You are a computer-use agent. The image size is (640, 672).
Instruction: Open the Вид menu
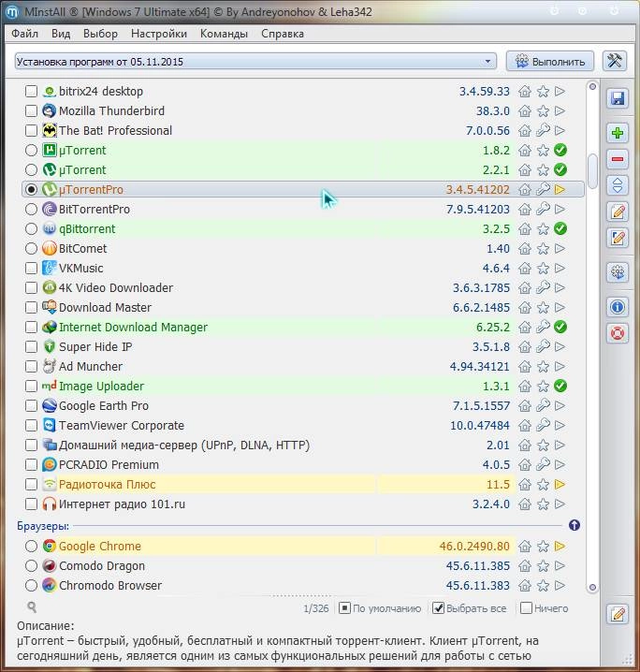61,34
